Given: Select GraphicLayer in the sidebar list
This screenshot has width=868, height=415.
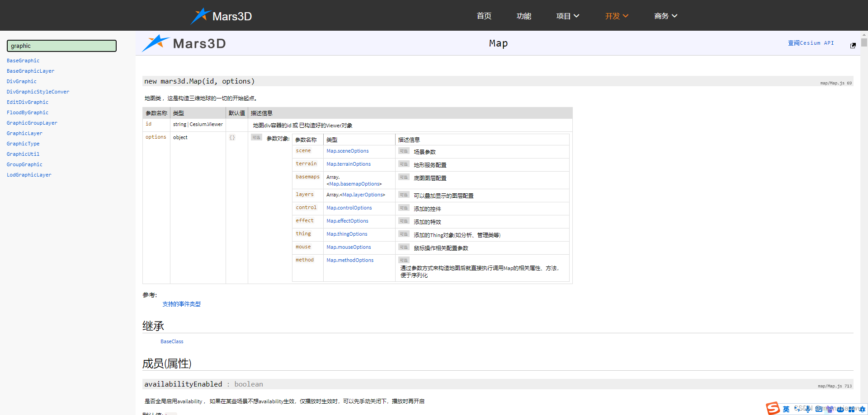Looking at the screenshot, I should tap(24, 133).
